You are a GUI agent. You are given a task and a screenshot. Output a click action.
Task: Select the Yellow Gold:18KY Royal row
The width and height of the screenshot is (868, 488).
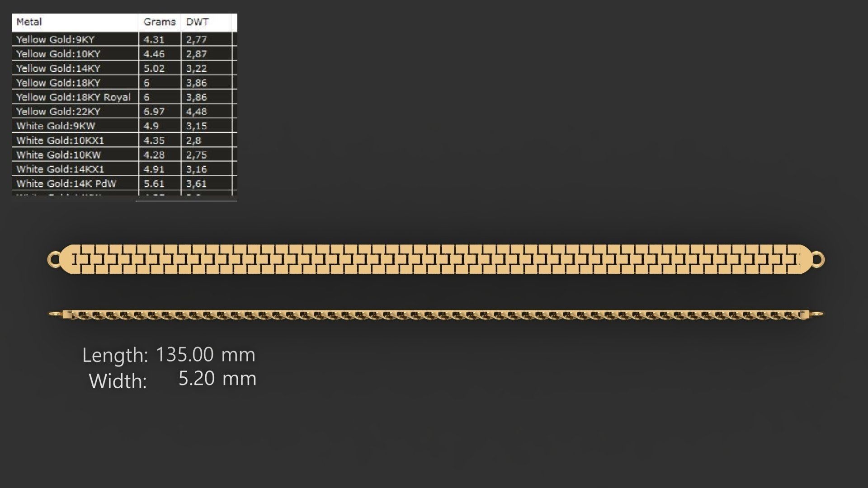73,97
